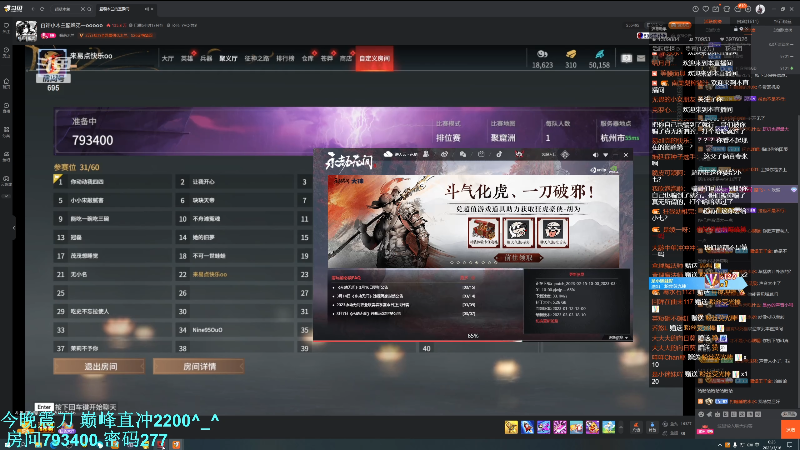Click the player avatar 来易点快乐oo
This screenshot has height=450, width=800.
(x=53, y=63)
